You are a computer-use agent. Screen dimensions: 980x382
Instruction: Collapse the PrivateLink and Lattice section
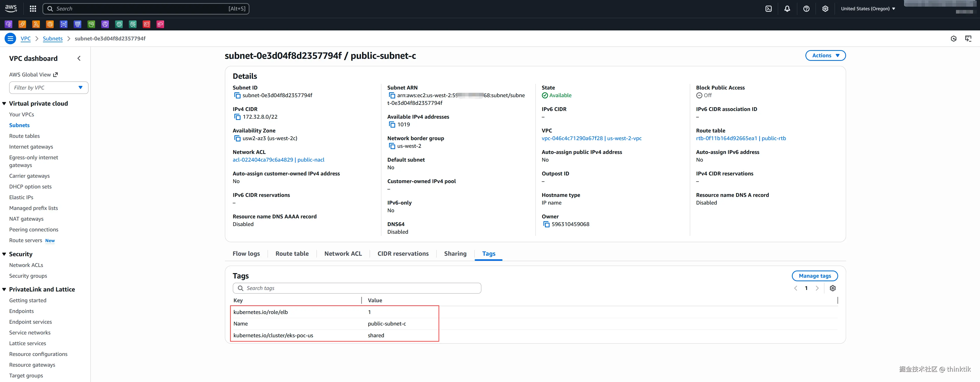[4, 289]
